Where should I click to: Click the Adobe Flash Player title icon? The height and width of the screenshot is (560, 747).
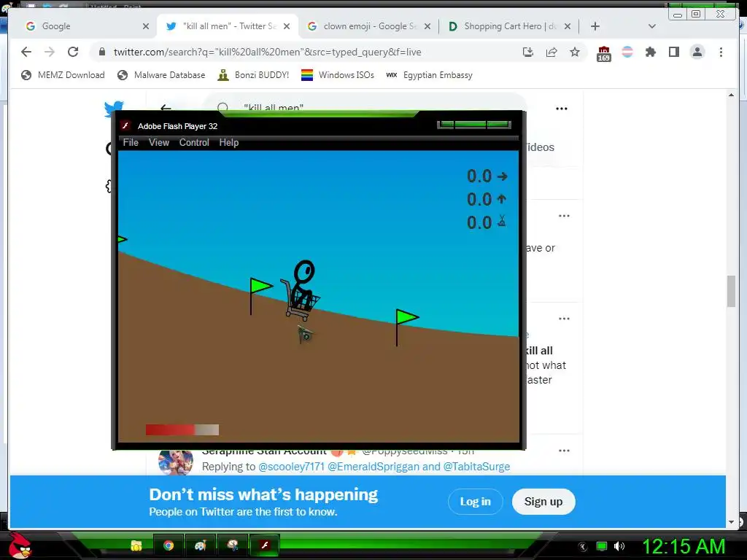125,125
